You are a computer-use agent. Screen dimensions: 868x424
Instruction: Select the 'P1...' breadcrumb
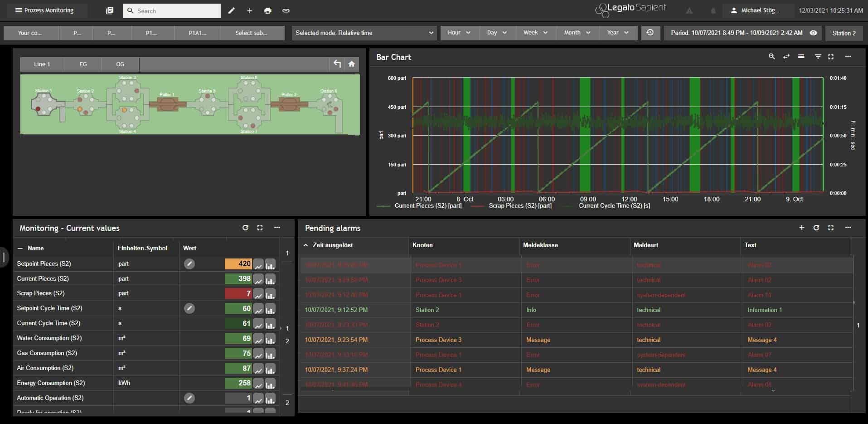[x=151, y=33]
